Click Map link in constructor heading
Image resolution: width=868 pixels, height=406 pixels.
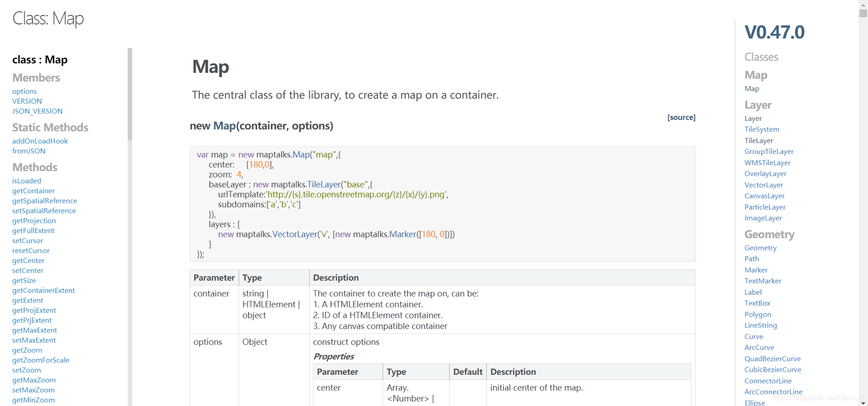click(225, 126)
